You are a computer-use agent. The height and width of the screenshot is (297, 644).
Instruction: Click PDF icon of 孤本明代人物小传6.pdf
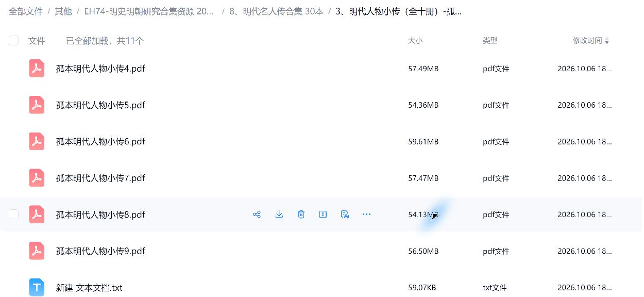pos(37,142)
